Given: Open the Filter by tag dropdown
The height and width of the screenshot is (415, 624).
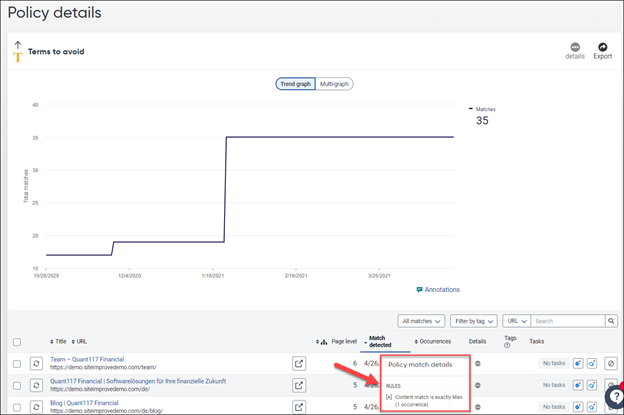Looking at the screenshot, I should (x=474, y=321).
